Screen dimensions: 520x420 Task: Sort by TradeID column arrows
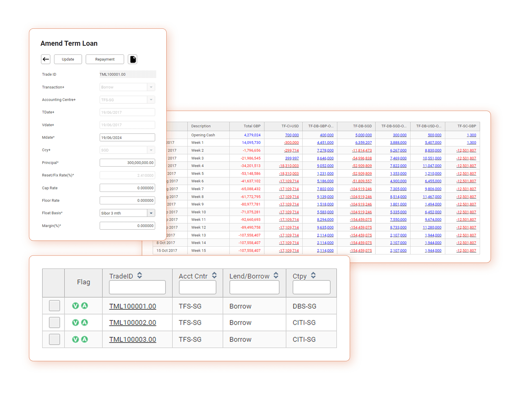pos(140,276)
